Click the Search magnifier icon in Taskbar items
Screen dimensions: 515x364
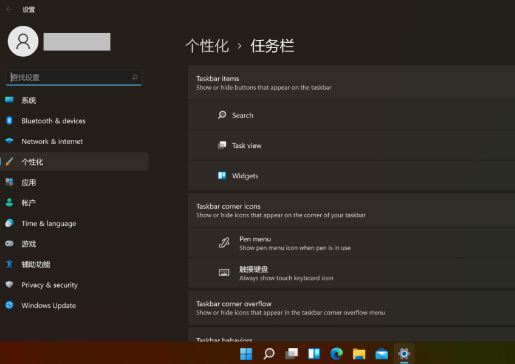click(x=222, y=115)
